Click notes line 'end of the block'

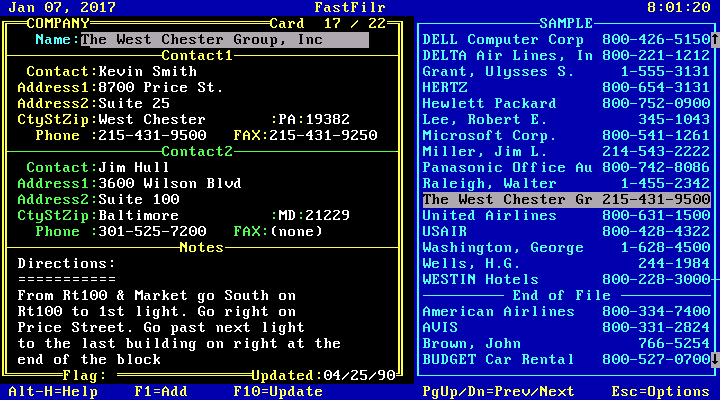coord(89,359)
